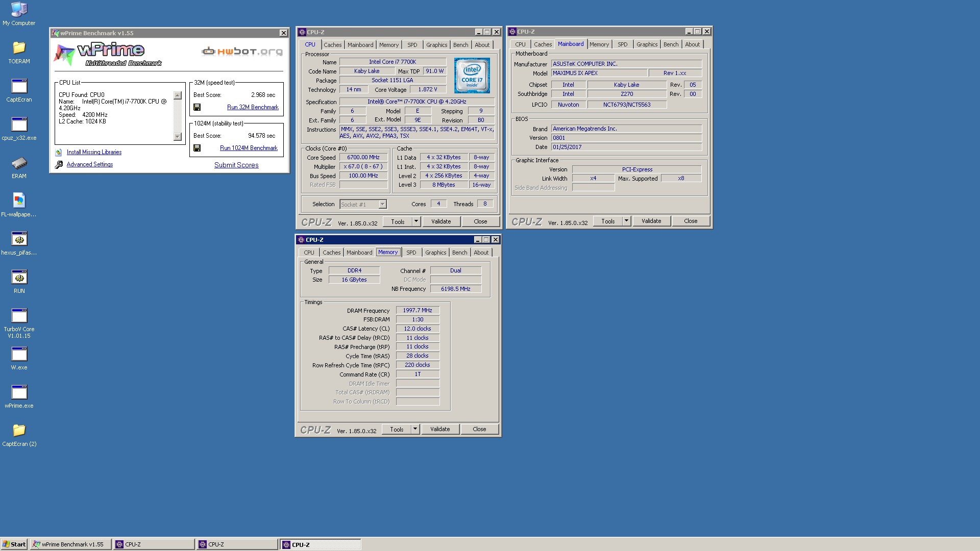Click Close button in Memory window
The image size is (980, 551).
pyautogui.click(x=479, y=429)
